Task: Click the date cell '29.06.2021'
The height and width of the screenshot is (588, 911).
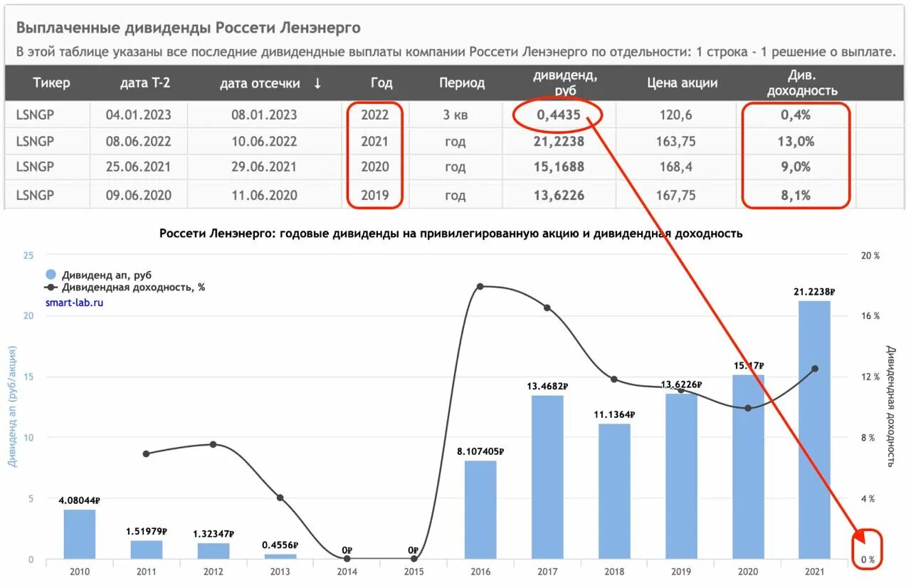Action: click(x=264, y=167)
